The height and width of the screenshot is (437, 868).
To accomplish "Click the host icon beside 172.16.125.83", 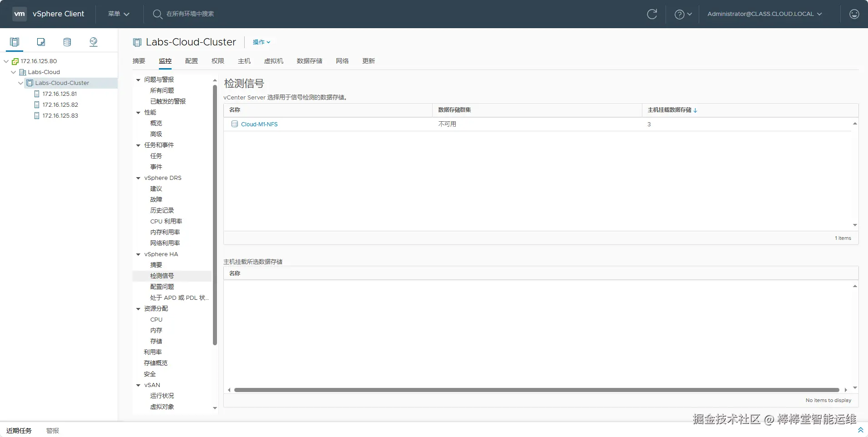I will click(x=37, y=116).
